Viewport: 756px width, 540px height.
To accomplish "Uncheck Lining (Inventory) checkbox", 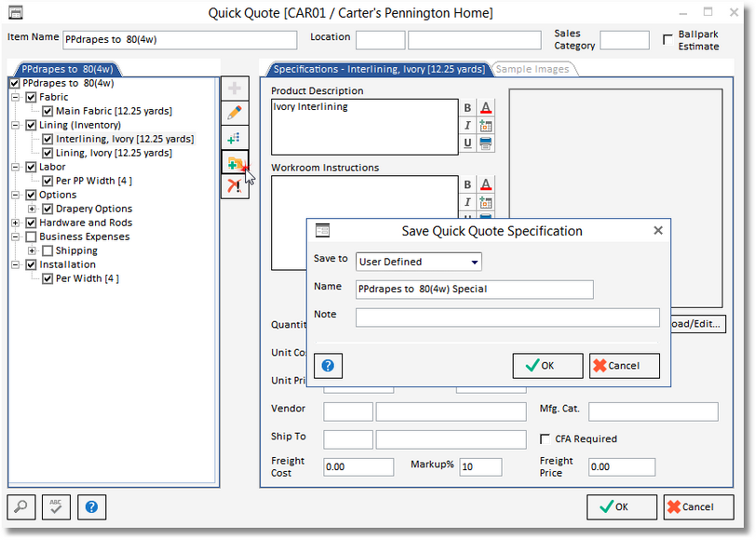I will [x=32, y=126].
